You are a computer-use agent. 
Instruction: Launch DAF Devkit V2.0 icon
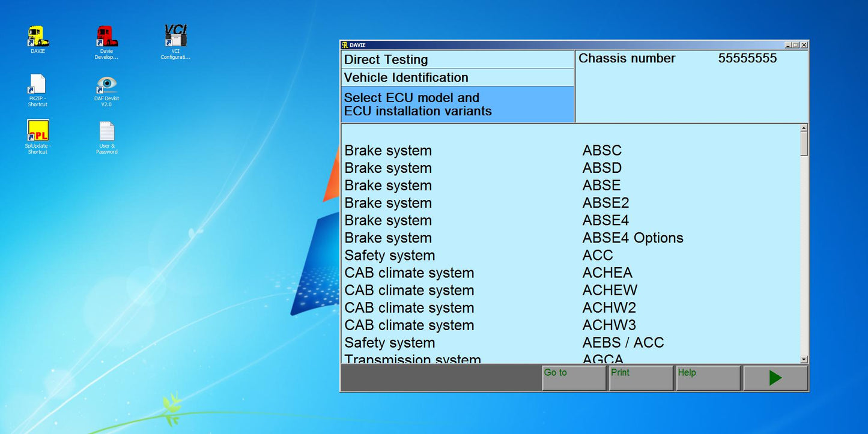click(106, 85)
